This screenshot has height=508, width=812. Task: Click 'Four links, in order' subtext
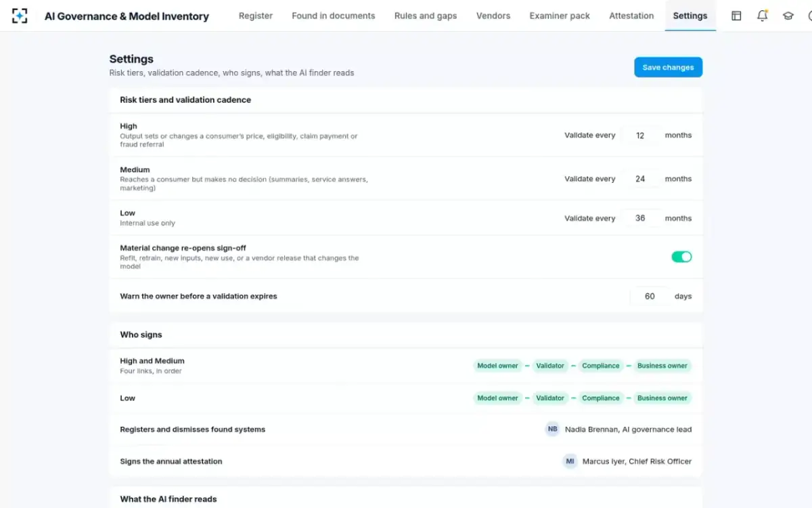[x=151, y=371]
